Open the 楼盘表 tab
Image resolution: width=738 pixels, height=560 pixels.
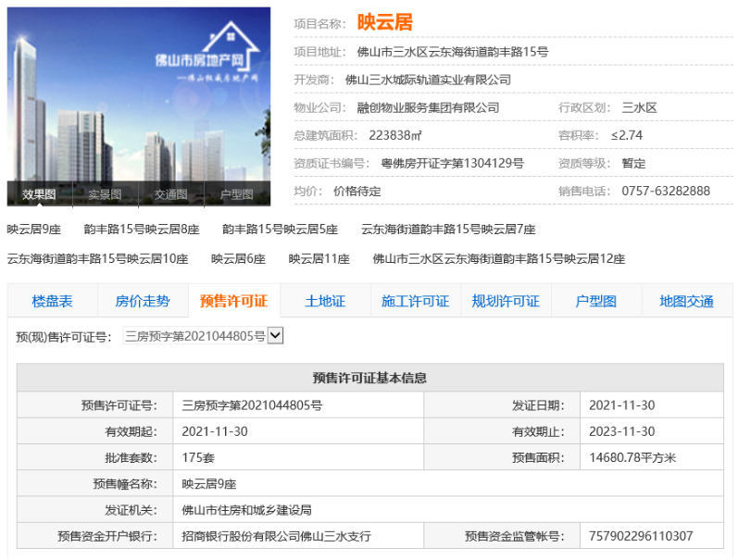(52, 301)
